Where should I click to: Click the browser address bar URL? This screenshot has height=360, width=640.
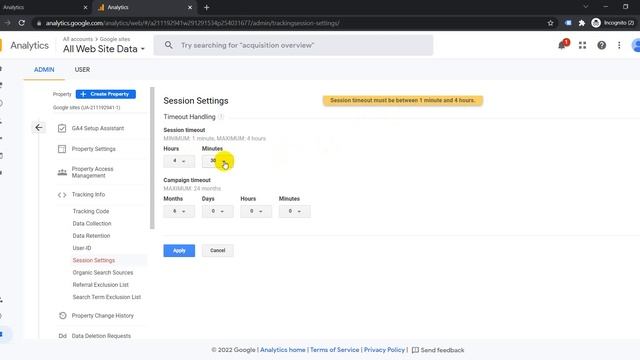(192, 23)
